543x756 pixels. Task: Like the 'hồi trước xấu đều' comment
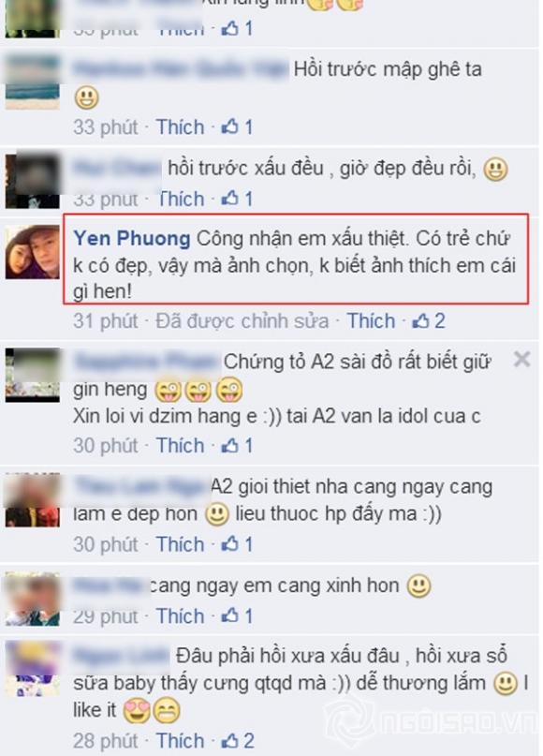[x=181, y=200]
